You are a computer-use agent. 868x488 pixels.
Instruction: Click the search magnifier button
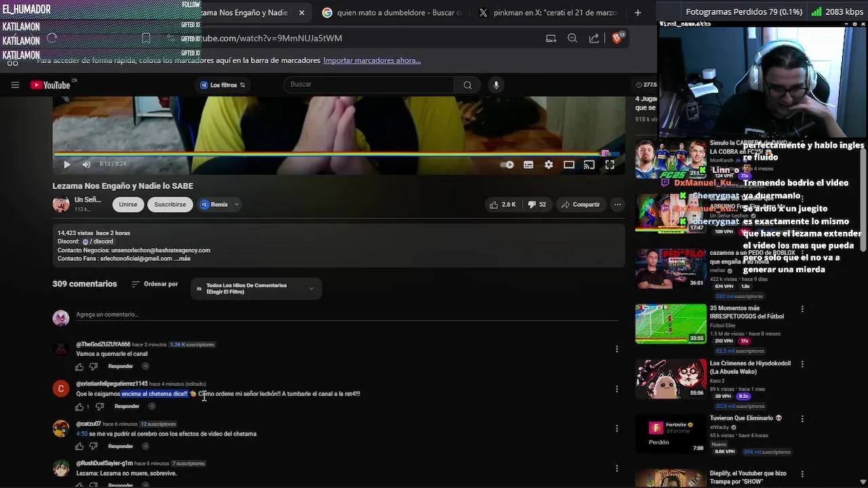(x=467, y=85)
